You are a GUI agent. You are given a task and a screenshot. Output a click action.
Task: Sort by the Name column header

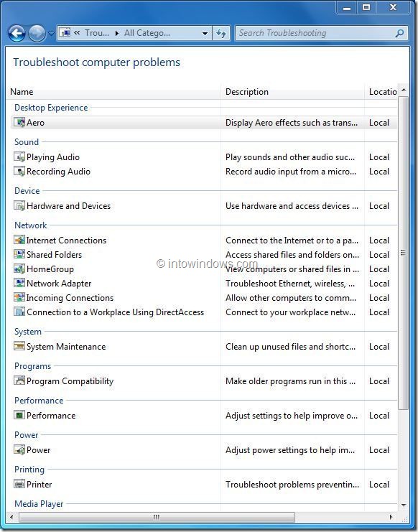click(113, 92)
